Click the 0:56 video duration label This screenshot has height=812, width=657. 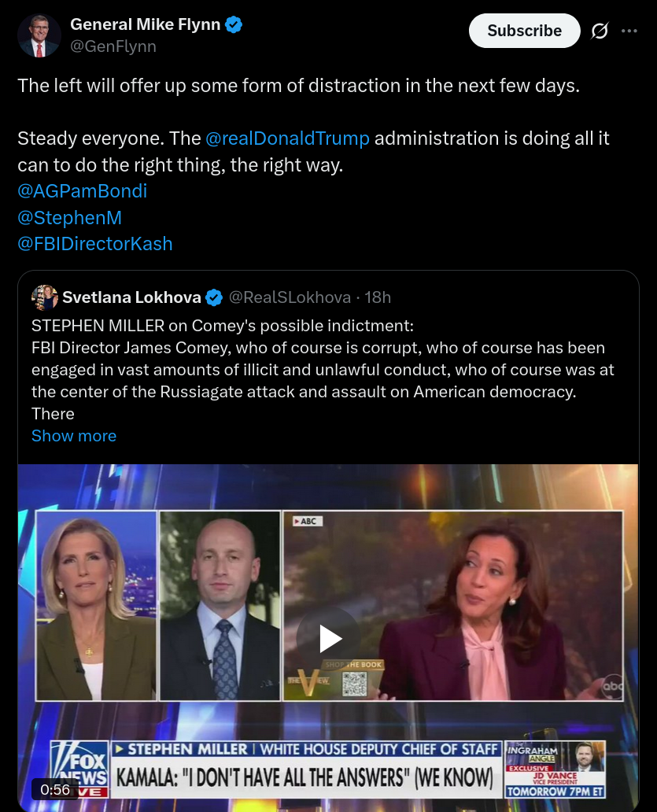point(55,789)
